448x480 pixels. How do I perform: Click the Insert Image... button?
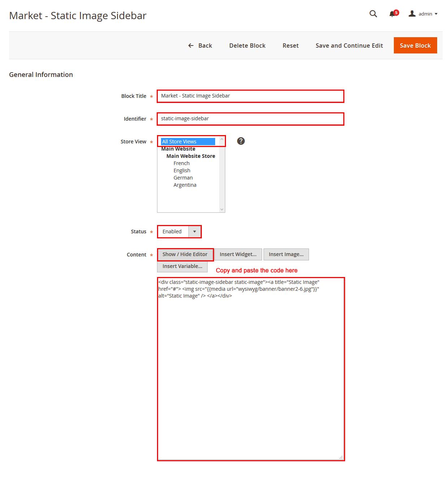pos(286,254)
